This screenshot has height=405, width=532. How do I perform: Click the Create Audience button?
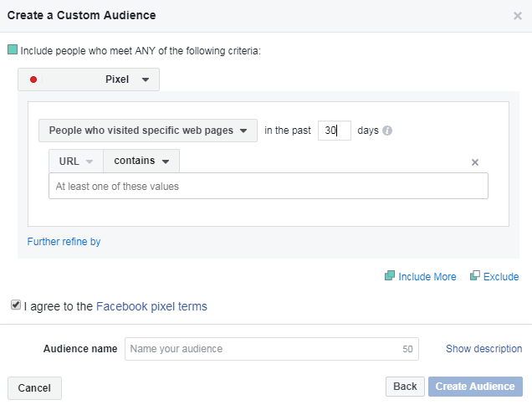[475, 387]
